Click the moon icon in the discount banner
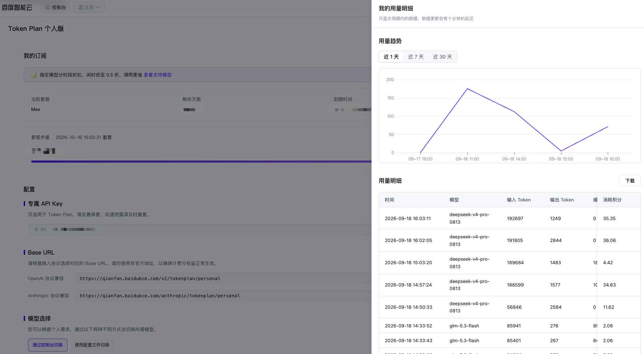The height and width of the screenshot is (354, 644). coord(33,75)
